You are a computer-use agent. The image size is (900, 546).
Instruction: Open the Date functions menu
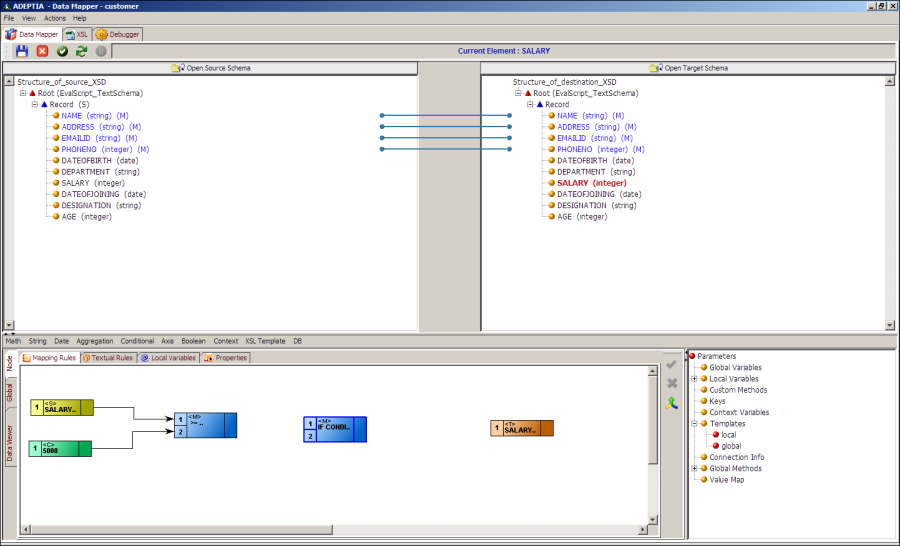[x=61, y=341]
